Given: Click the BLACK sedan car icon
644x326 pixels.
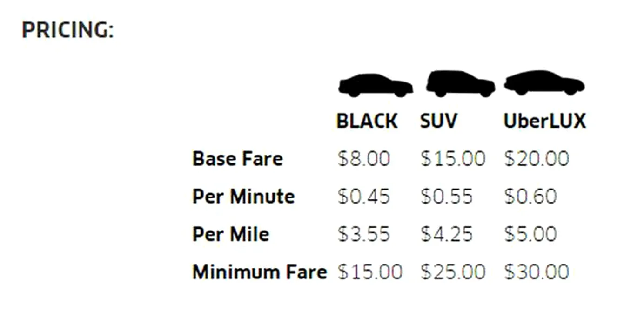Looking at the screenshot, I should click(x=375, y=85).
